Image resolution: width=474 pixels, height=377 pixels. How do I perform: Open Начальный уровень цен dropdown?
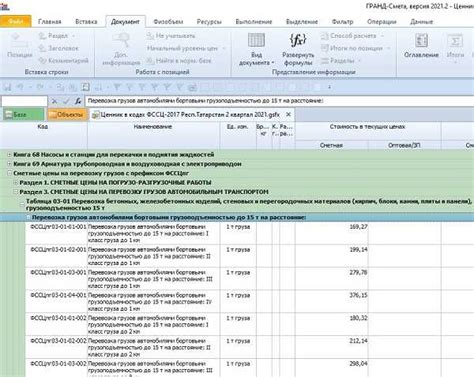224,48
